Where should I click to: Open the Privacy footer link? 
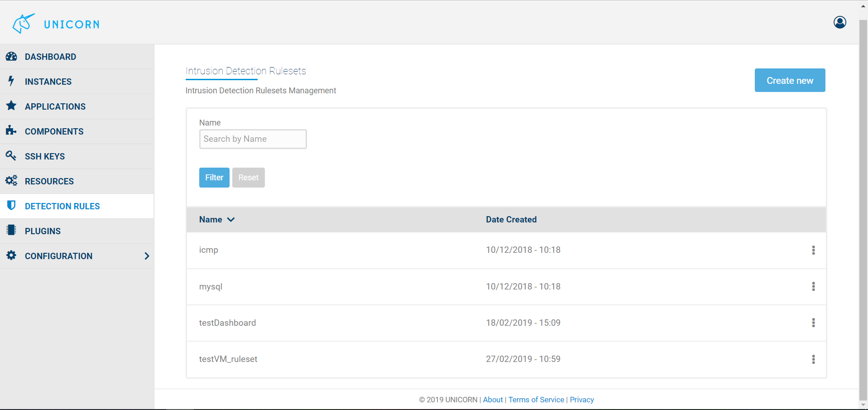[x=582, y=400]
